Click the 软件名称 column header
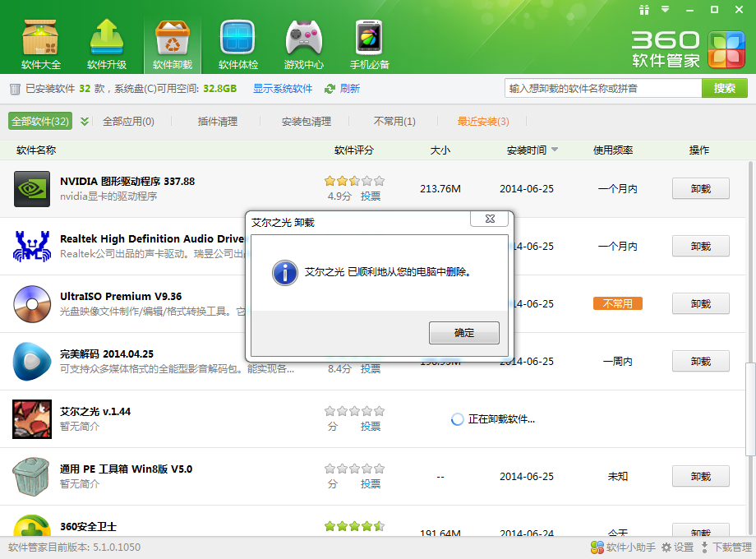This screenshot has height=559, width=756. 36,150
